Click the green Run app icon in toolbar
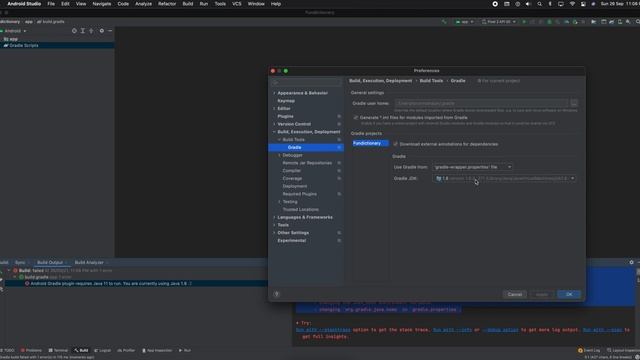 click(x=524, y=22)
